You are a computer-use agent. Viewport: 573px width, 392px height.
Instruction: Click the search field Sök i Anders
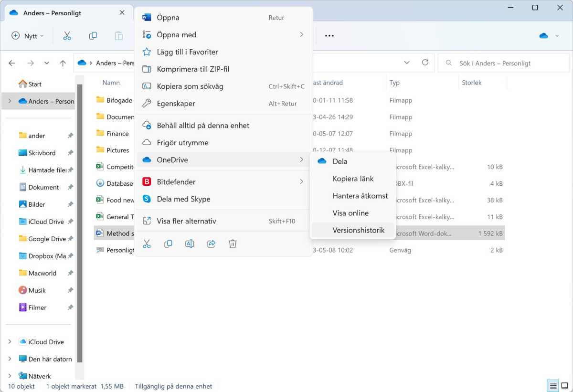click(504, 63)
